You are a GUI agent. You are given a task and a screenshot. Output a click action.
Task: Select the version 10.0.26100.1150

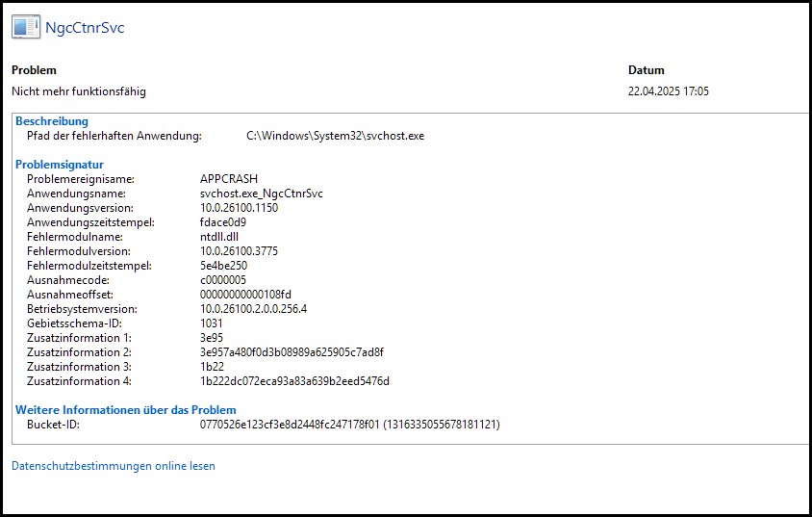[240, 208]
